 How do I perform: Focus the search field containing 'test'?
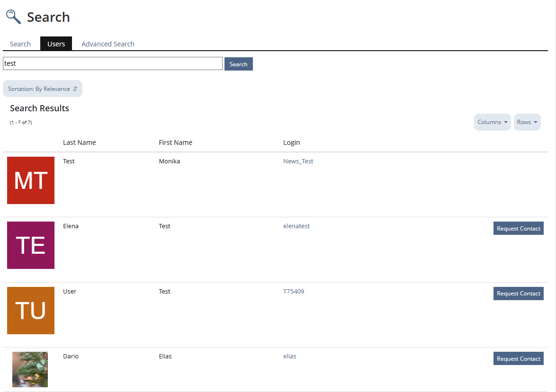pos(113,63)
